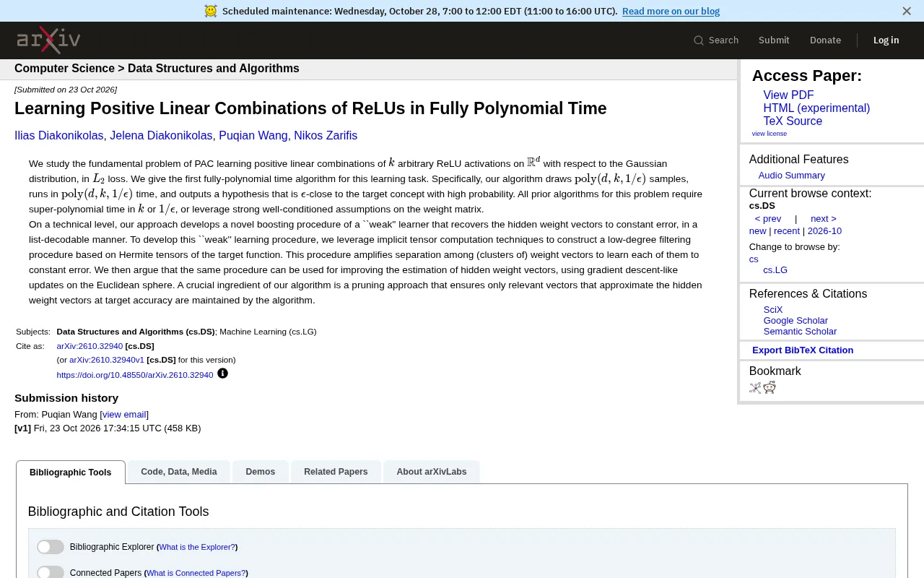The width and height of the screenshot is (924, 578).
Task: Open Related Papers tab
Action: pos(336,472)
